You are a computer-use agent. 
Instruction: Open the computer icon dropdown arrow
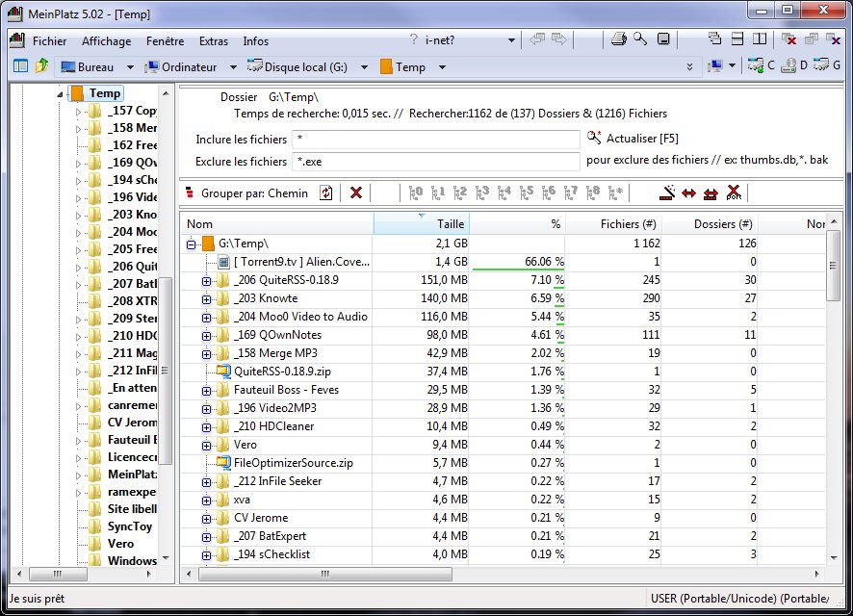[733, 65]
